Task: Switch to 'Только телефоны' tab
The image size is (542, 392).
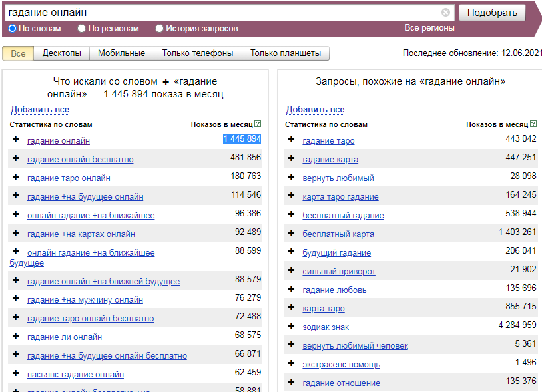Action: pos(198,53)
